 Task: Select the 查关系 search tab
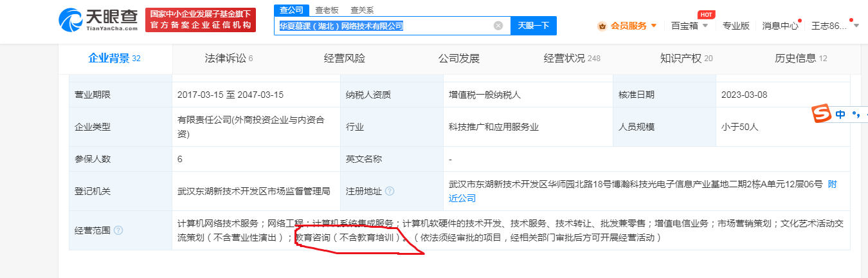tap(361, 10)
